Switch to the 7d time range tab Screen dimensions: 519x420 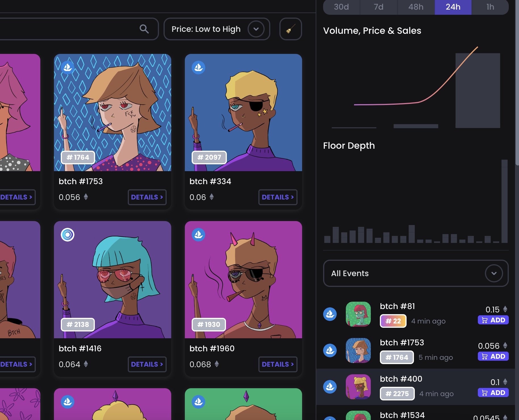378,7
